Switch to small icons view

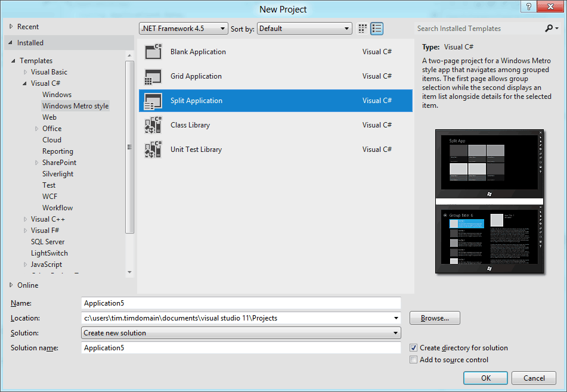(x=362, y=29)
